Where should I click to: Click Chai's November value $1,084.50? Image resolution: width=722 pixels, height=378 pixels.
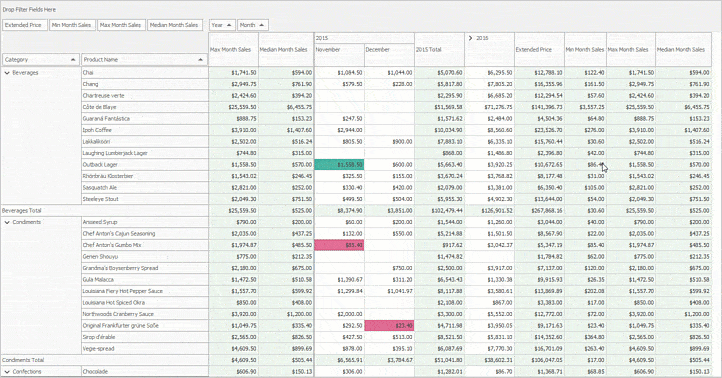click(x=339, y=73)
